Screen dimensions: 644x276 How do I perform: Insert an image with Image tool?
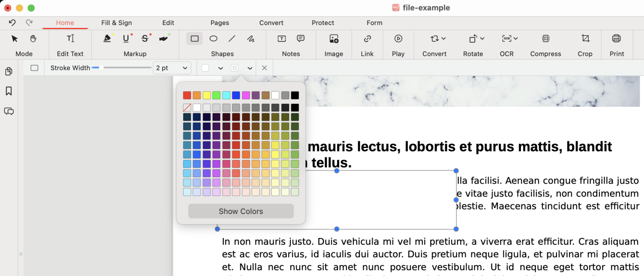pyautogui.click(x=334, y=38)
